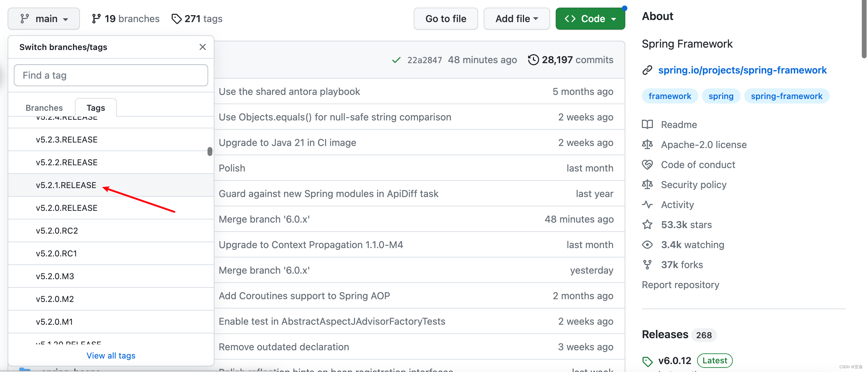Click the green check status icon
The width and height of the screenshot is (868, 372).
coord(396,60)
